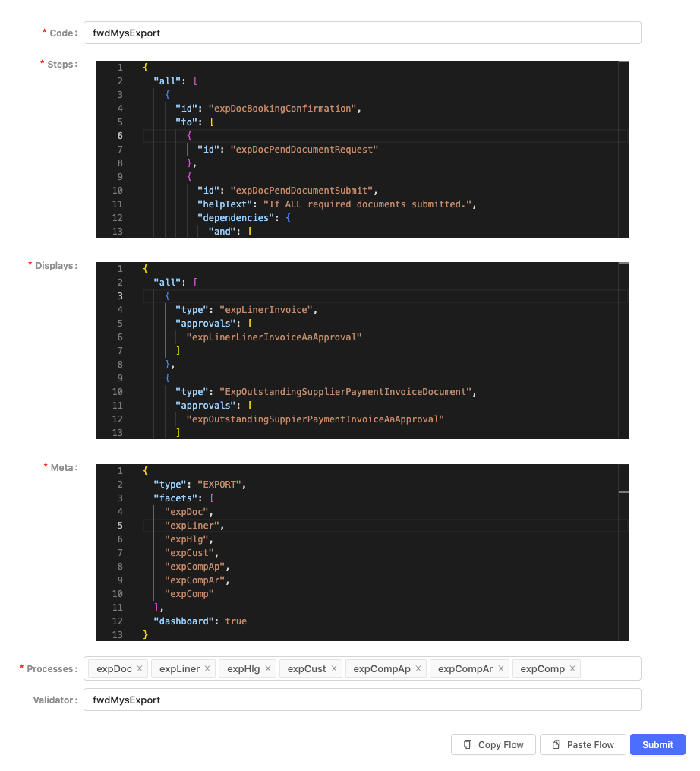Remove the expLiner process tag
700x771 pixels.
tap(207, 668)
